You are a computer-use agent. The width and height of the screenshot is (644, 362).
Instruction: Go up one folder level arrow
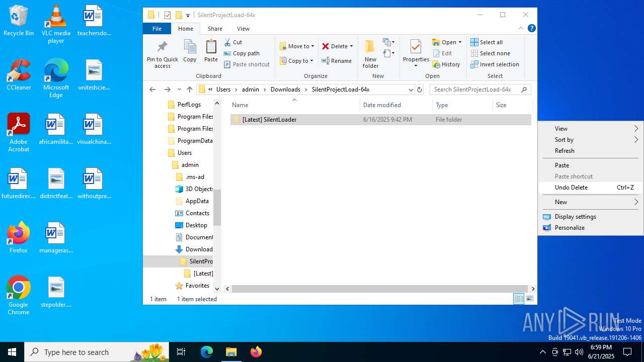189,89
